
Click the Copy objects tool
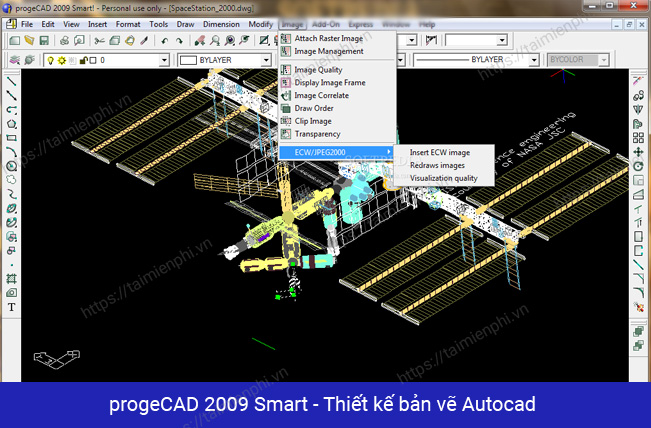[x=638, y=95]
